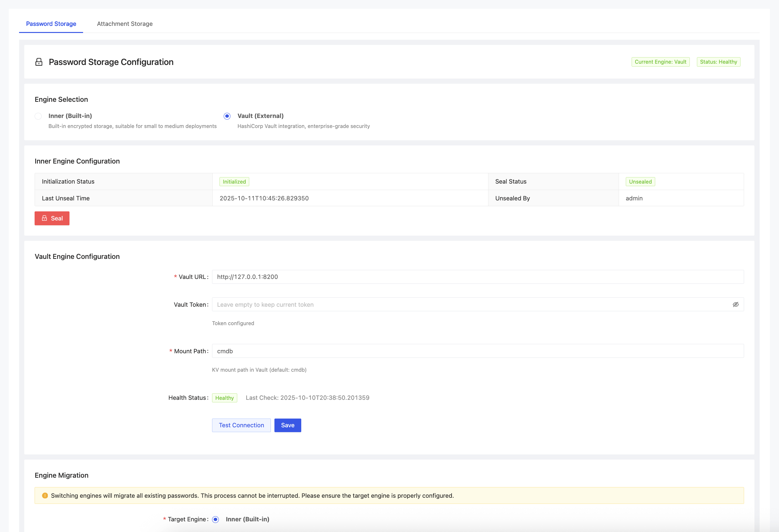Click in the Vault URL field
Image resolution: width=779 pixels, height=532 pixels.
pyautogui.click(x=477, y=277)
